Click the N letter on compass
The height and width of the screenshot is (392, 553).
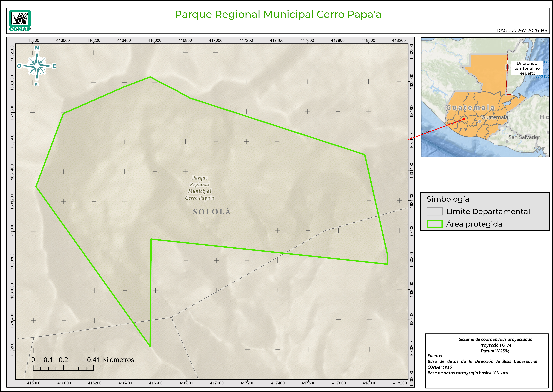coord(37,48)
